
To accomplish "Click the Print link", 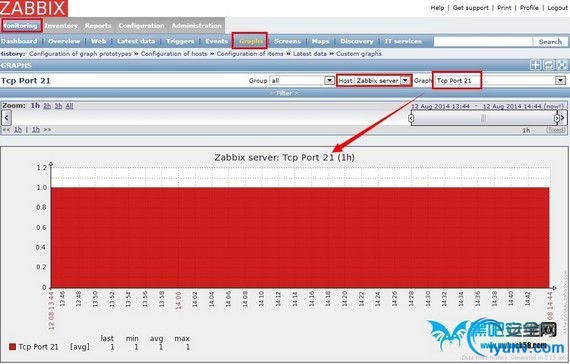I will pos(504,8).
